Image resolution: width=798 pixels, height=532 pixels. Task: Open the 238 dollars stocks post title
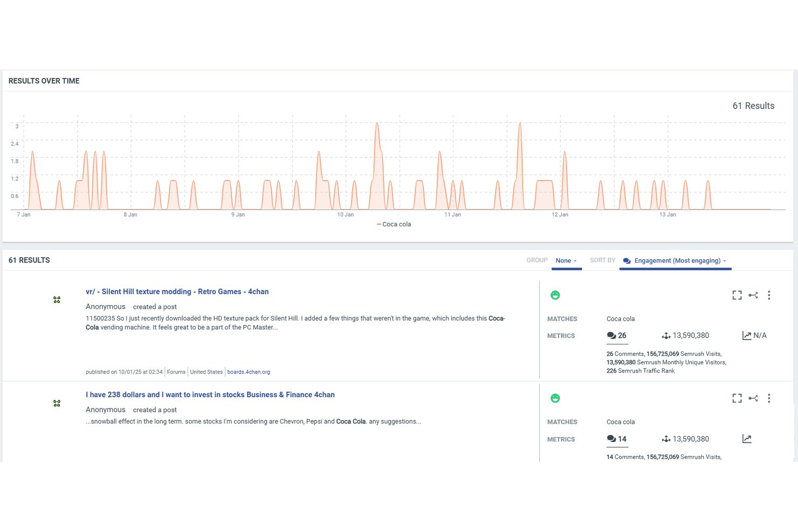point(210,395)
